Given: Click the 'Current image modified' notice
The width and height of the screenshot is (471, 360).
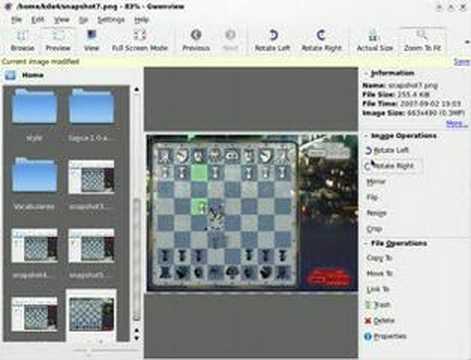Looking at the screenshot, I should coord(41,62).
